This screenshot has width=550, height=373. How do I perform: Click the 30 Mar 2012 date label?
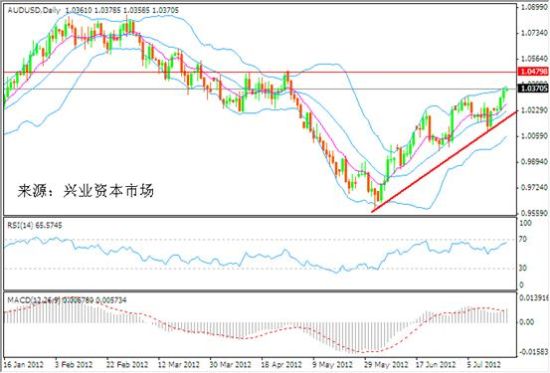[230, 364]
